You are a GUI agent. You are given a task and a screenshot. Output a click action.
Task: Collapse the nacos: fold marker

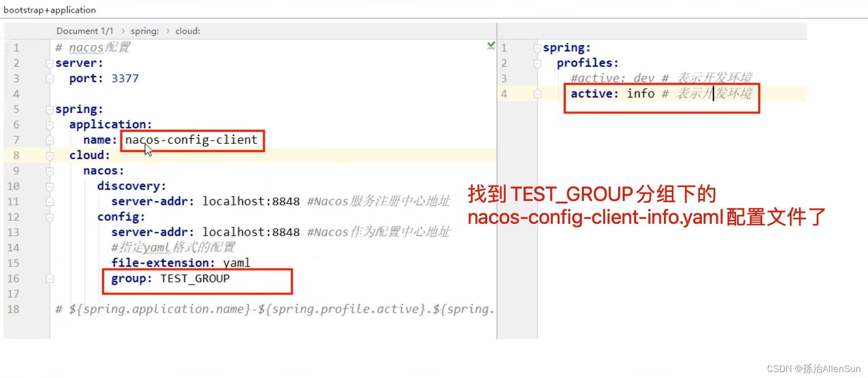(x=50, y=171)
